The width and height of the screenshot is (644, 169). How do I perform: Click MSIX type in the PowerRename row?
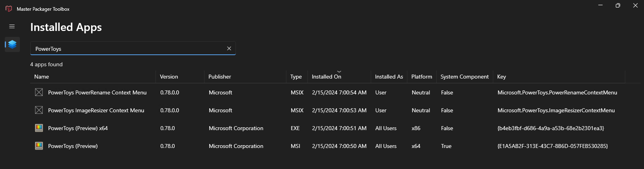coord(297,92)
